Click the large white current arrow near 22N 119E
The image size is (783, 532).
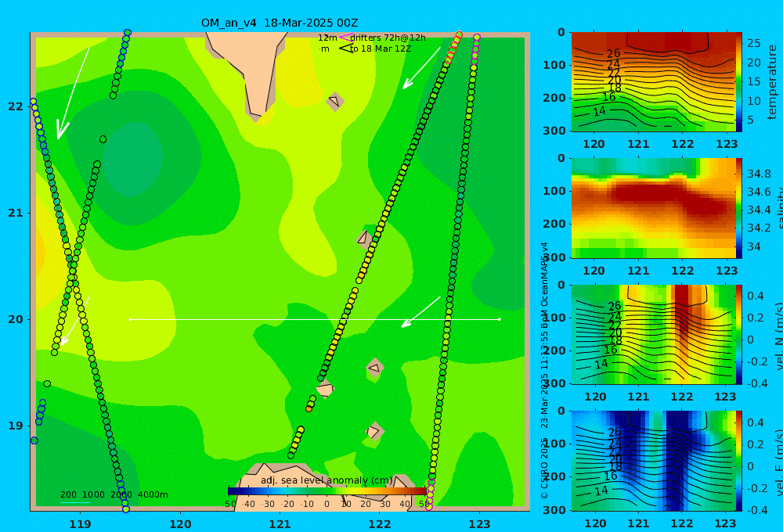[x=72, y=95]
